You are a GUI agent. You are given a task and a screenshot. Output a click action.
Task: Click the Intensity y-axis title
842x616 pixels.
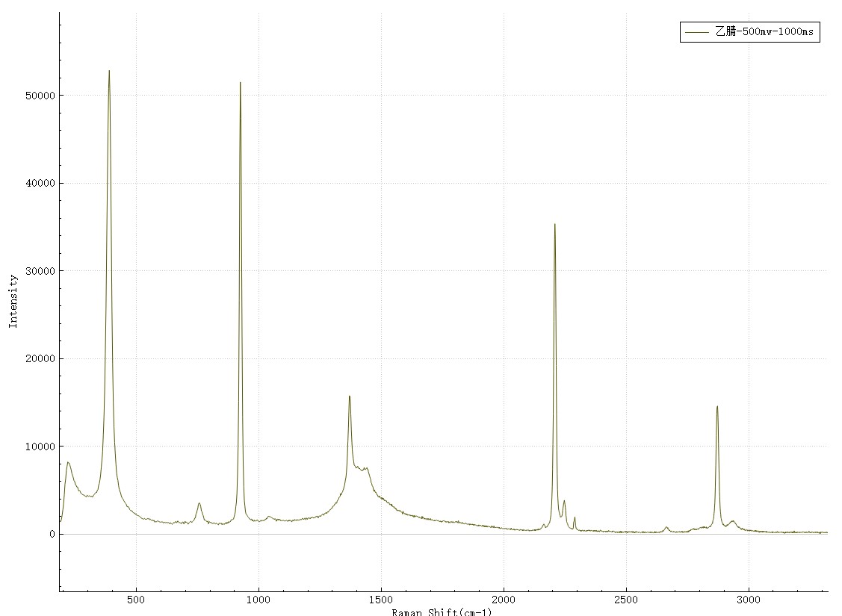[13, 301]
